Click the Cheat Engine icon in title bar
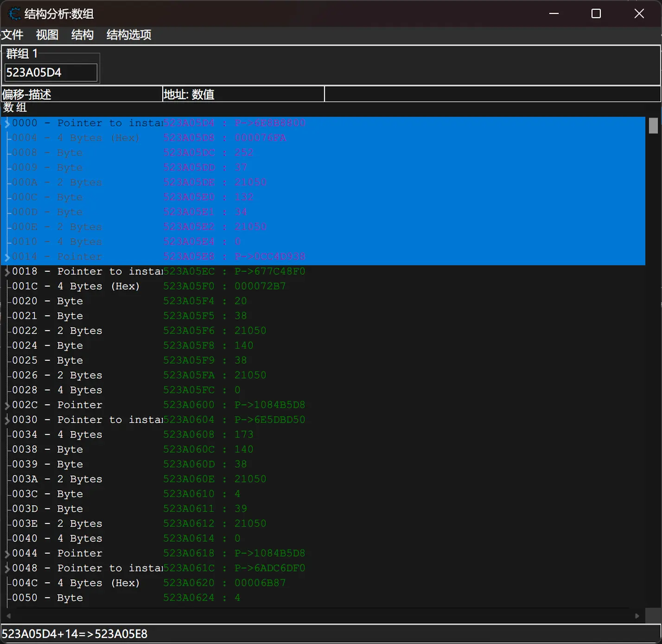Screen dimensions: 662x644 (14, 14)
